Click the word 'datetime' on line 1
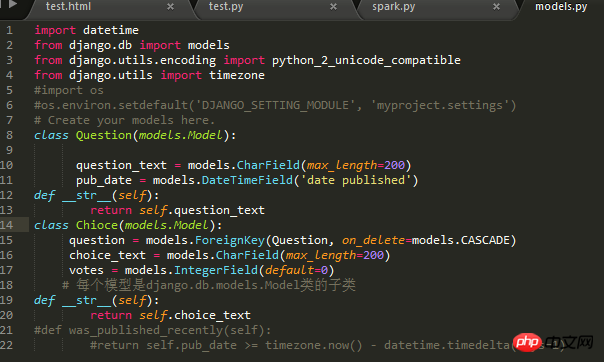 111,30
